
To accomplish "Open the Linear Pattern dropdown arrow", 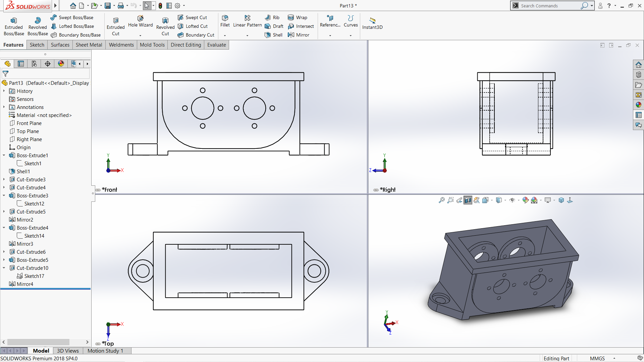I will tap(248, 36).
